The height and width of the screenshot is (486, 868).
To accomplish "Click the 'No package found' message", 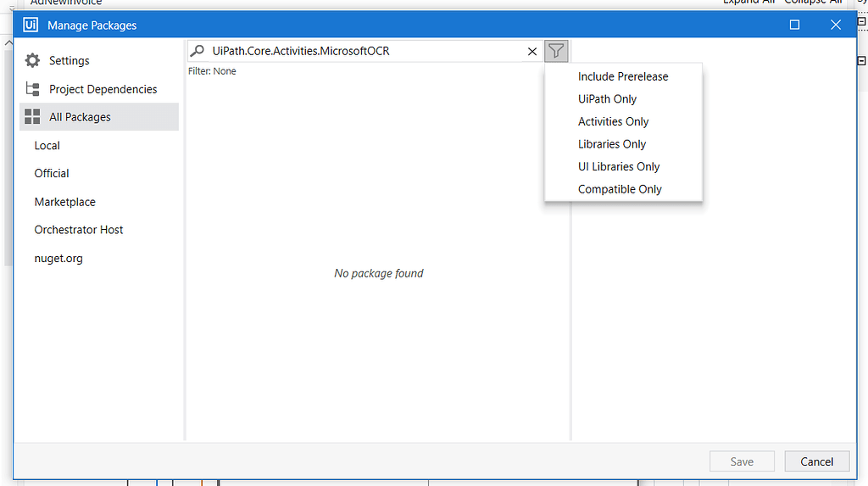I will (x=379, y=273).
